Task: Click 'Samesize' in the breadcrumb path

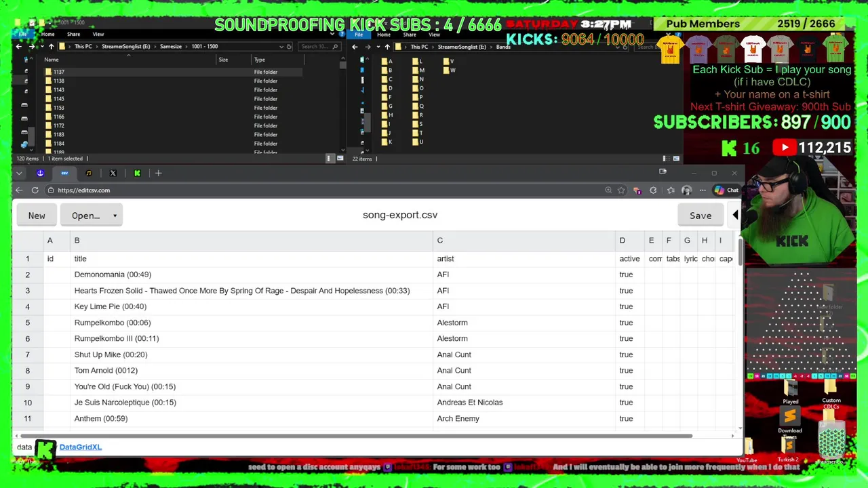Action: tap(170, 47)
